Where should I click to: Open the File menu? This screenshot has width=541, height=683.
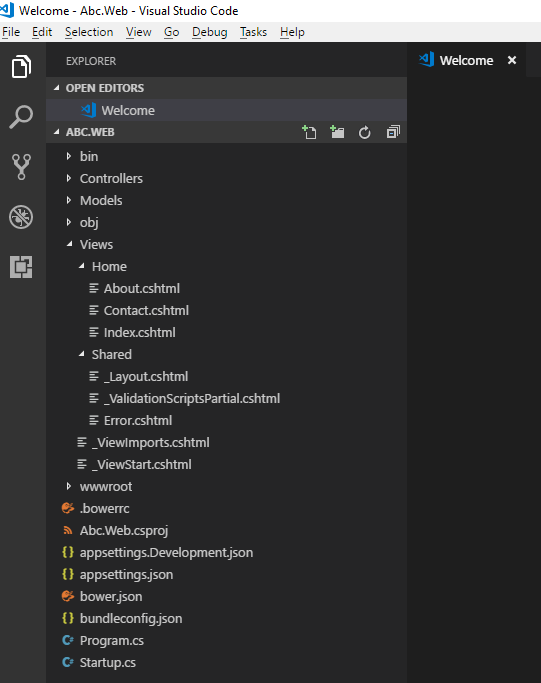point(11,32)
